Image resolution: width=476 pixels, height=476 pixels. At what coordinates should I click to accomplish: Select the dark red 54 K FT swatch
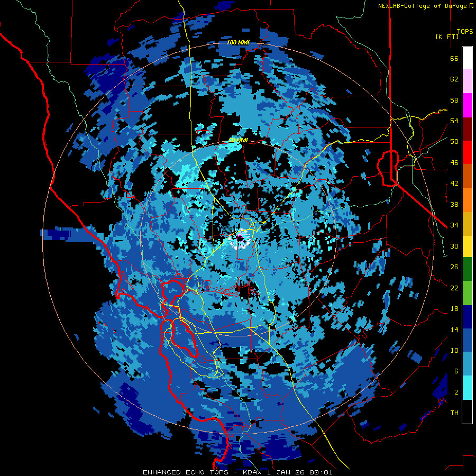(467, 129)
